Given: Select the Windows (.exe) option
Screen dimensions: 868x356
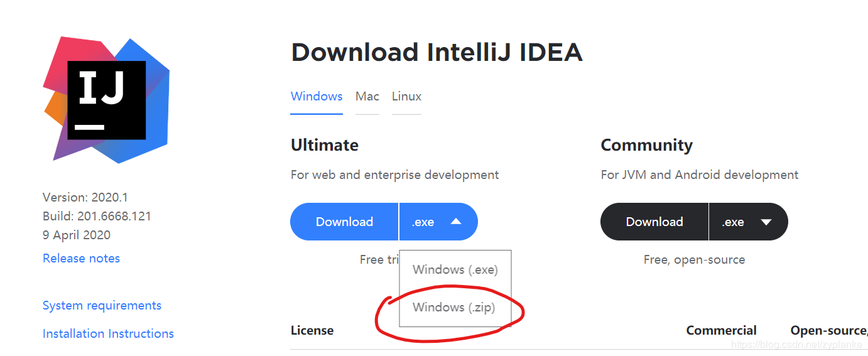Looking at the screenshot, I should (x=455, y=269).
